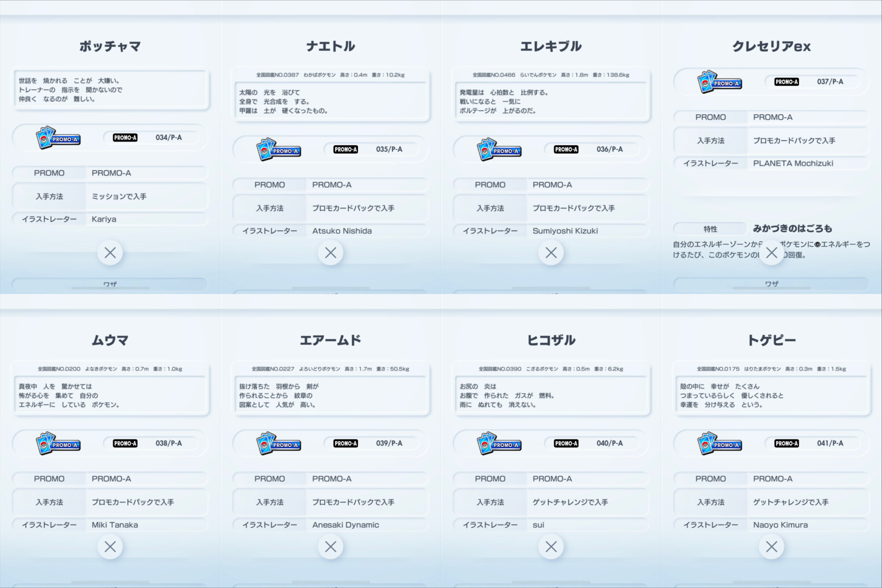Select card number 037/P-A

point(830,82)
